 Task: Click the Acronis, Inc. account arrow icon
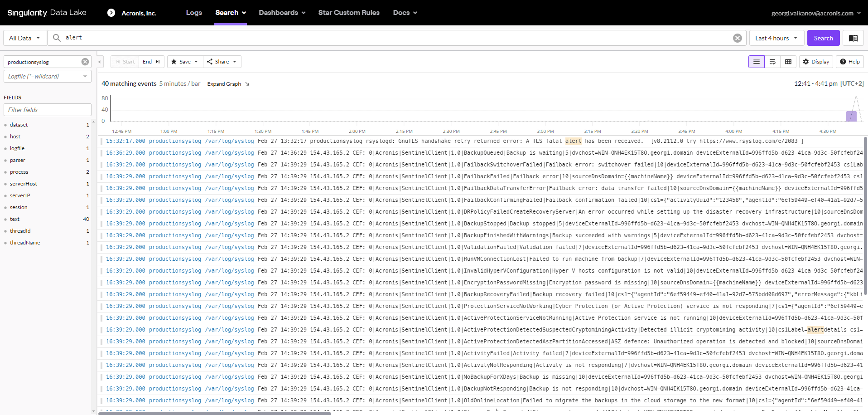tap(111, 13)
